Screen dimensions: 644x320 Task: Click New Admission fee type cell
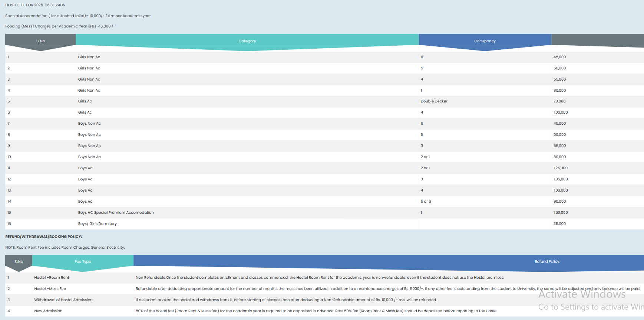click(x=48, y=311)
